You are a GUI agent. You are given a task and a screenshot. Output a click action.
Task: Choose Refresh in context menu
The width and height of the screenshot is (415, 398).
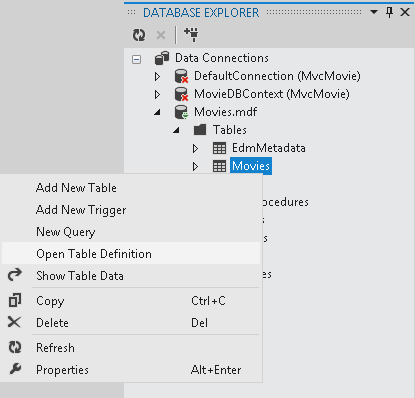pos(131,348)
